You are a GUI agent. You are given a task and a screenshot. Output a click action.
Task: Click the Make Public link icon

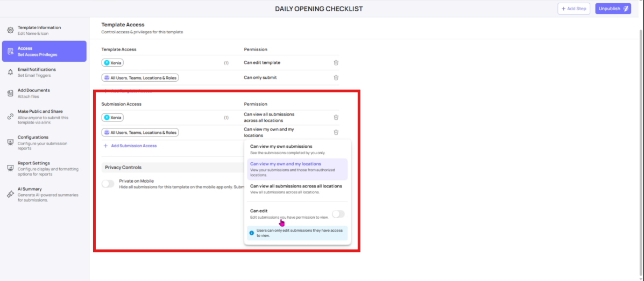coord(10,117)
